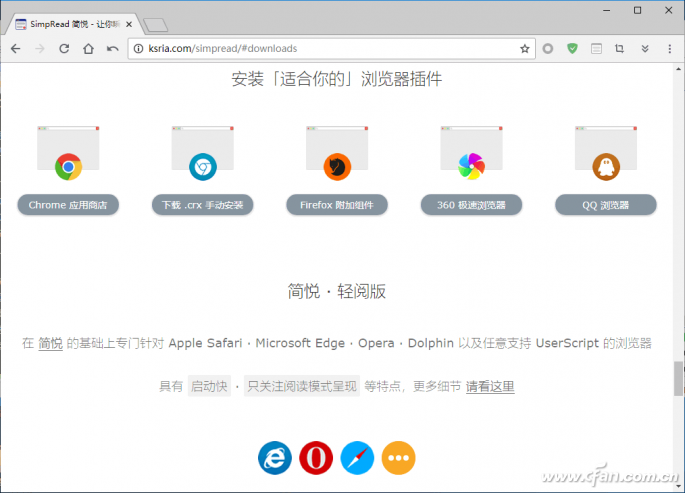Select the SimpRead 简悦 tab
Screen dimensions: 685x493
click(73, 24)
